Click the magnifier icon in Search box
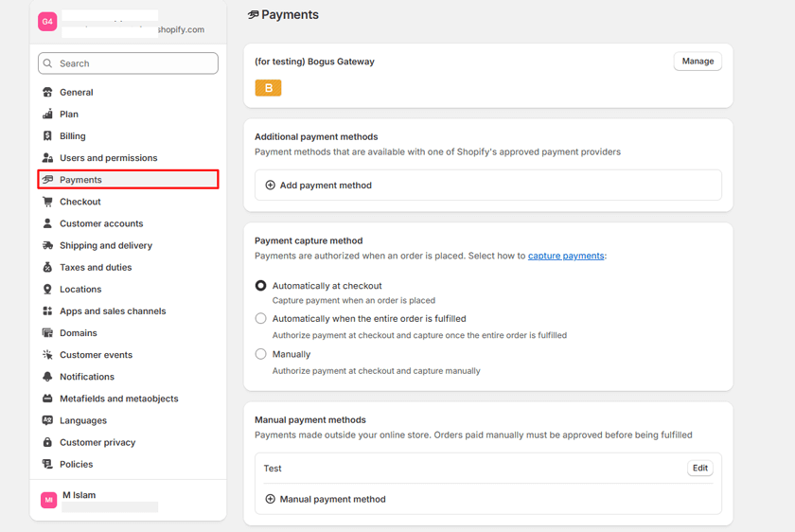The width and height of the screenshot is (795, 532). click(x=47, y=63)
